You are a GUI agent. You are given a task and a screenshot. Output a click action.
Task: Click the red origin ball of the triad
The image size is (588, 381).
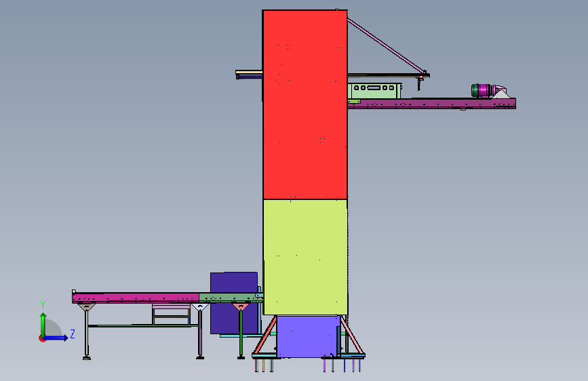pyautogui.click(x=42, y=338)
